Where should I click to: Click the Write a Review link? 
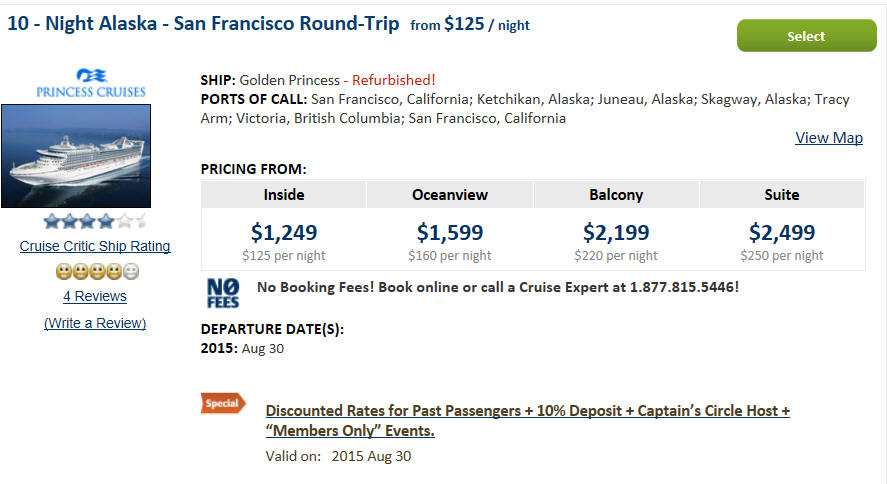95,323
